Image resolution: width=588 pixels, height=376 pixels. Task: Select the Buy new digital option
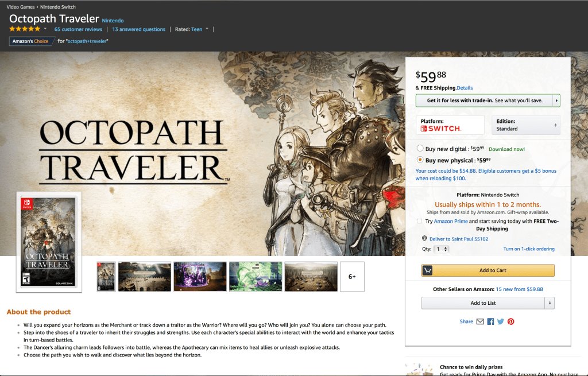coord(420,149)
